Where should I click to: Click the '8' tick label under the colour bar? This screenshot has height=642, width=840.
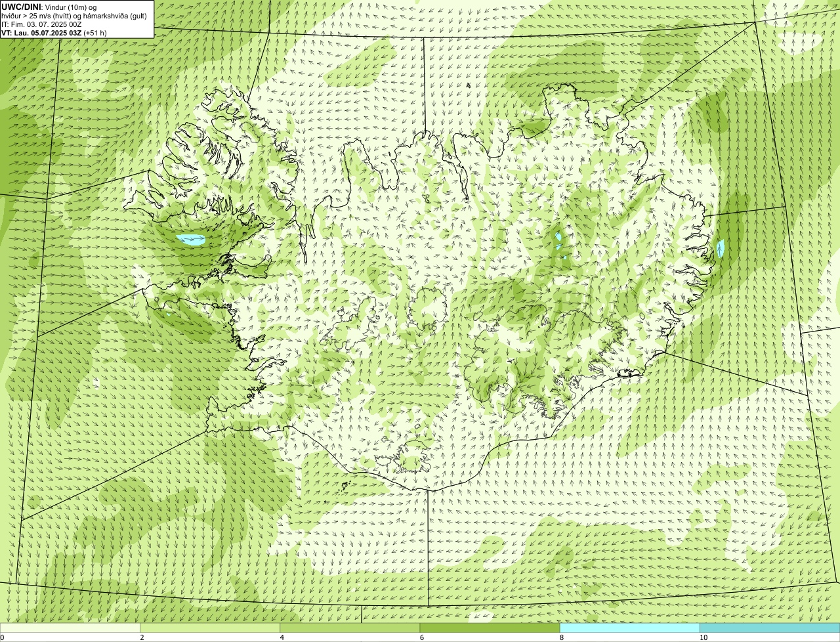click(561, 637)
